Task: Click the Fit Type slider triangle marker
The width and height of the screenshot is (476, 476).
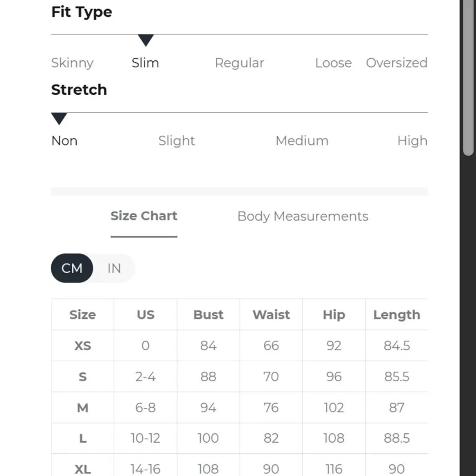Action: click(x=146, y=40)
